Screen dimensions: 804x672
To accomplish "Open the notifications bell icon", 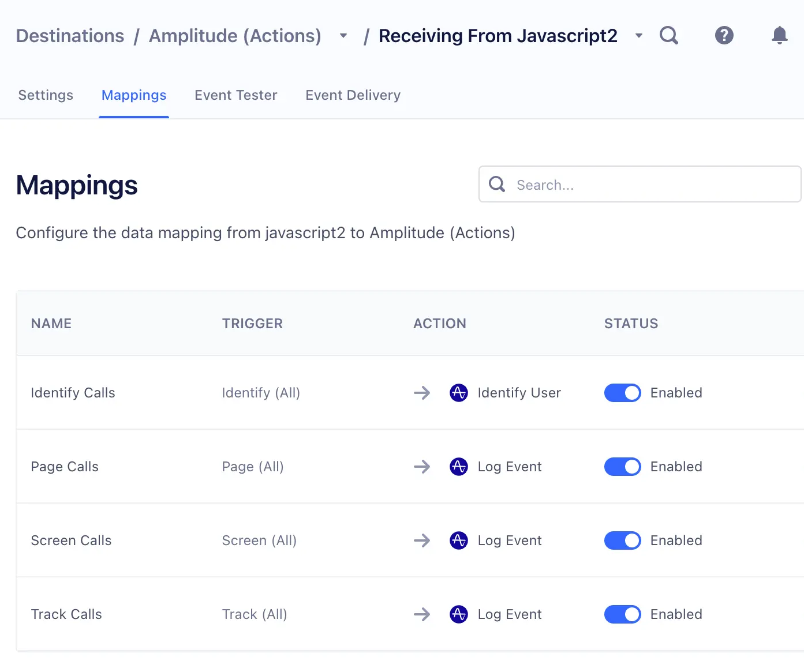I will pos(780,36).
